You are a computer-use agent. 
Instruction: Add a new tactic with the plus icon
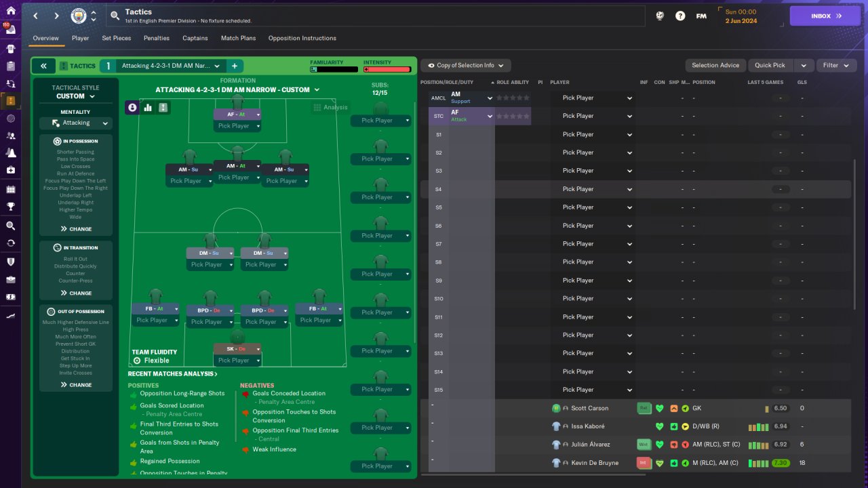(x=234, y=66)
